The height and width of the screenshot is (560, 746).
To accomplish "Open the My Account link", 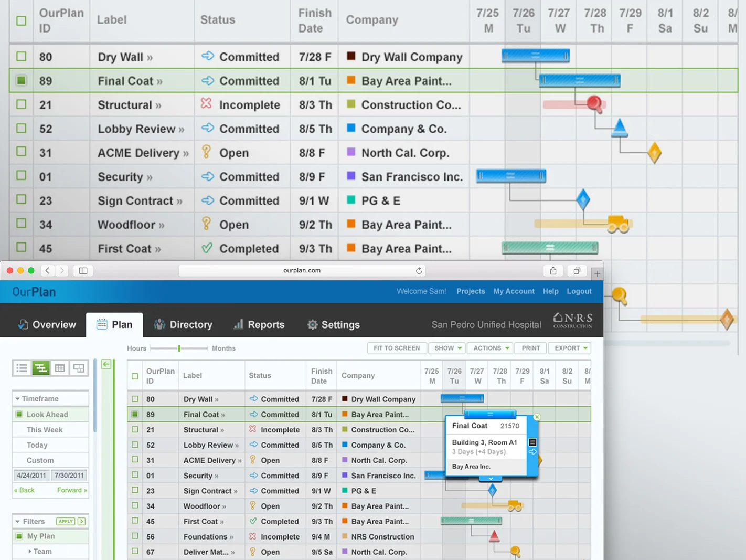I will [514, 291].
